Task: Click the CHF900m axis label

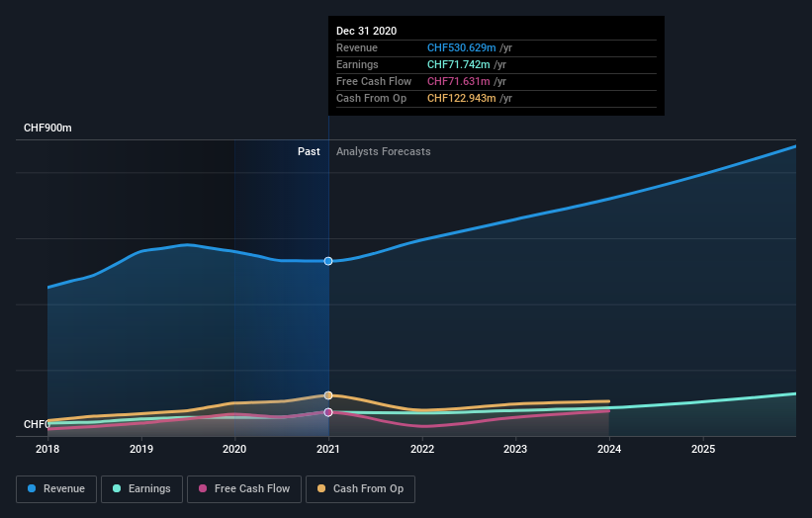Action: (47, 128)
